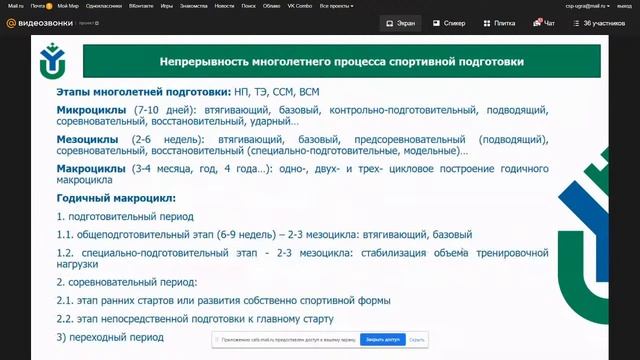Click Скрыть on the sharing notice
Image resolution: width=640 pixels, height=360 pixels.
tap(416, 340)
